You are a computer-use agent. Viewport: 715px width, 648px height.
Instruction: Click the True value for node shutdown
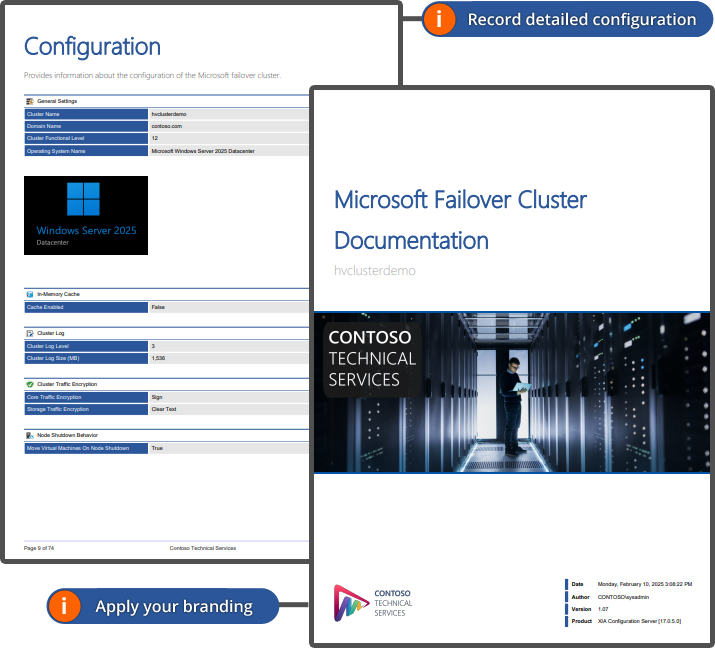[x=157, y=448]
